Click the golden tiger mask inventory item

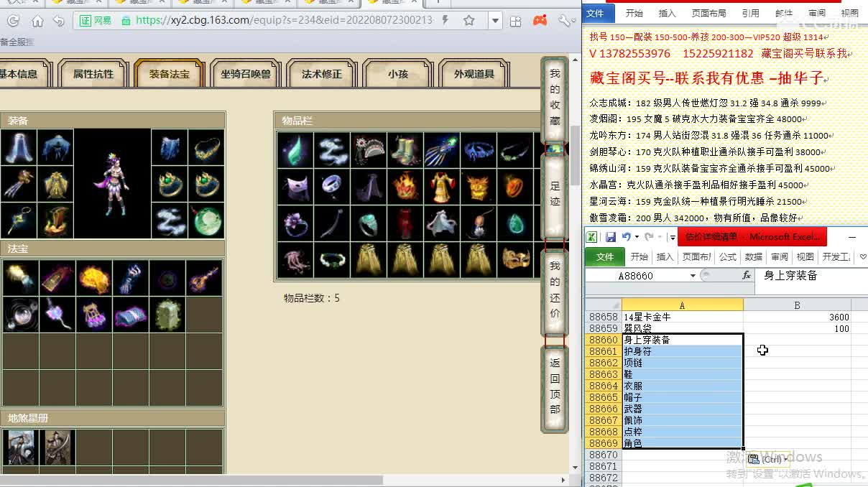tap(479, 187)
